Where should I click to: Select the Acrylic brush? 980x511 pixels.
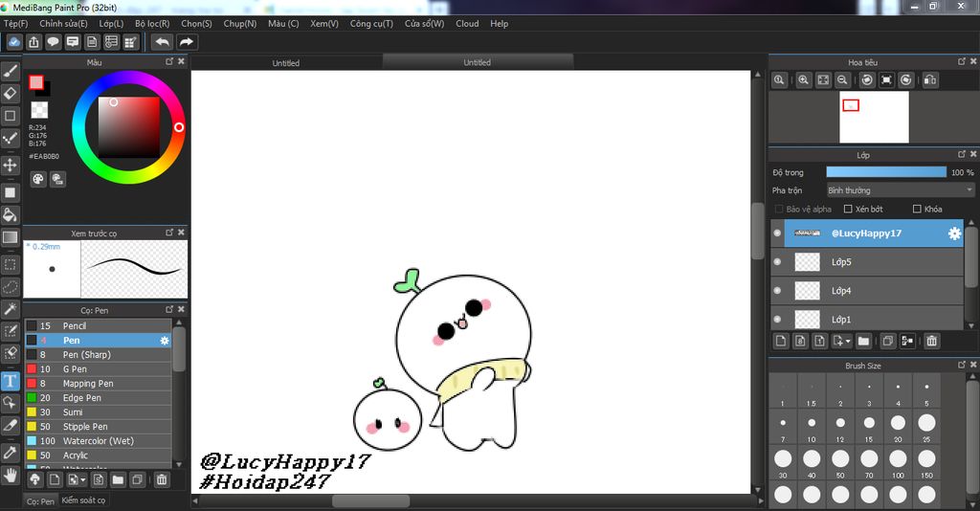99,455
